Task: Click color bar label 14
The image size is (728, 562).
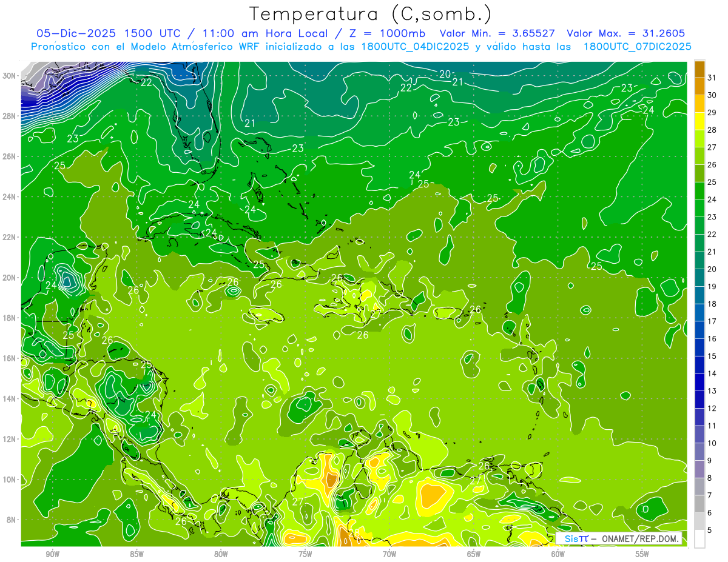Action: coord(712,373)
